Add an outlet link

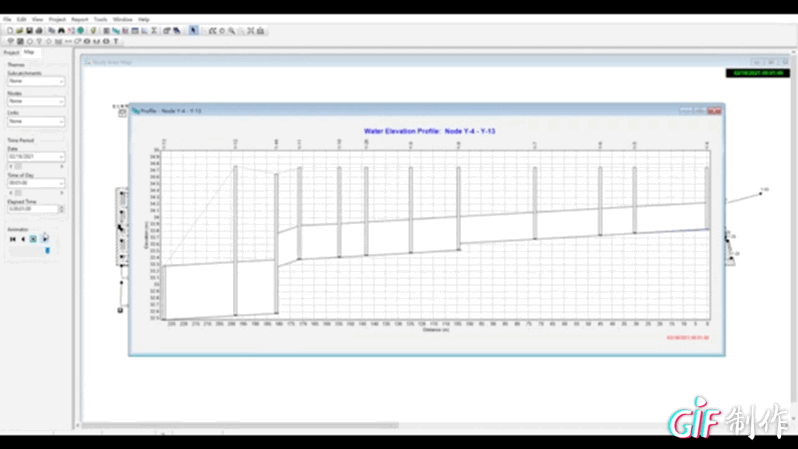pos(106,41)
